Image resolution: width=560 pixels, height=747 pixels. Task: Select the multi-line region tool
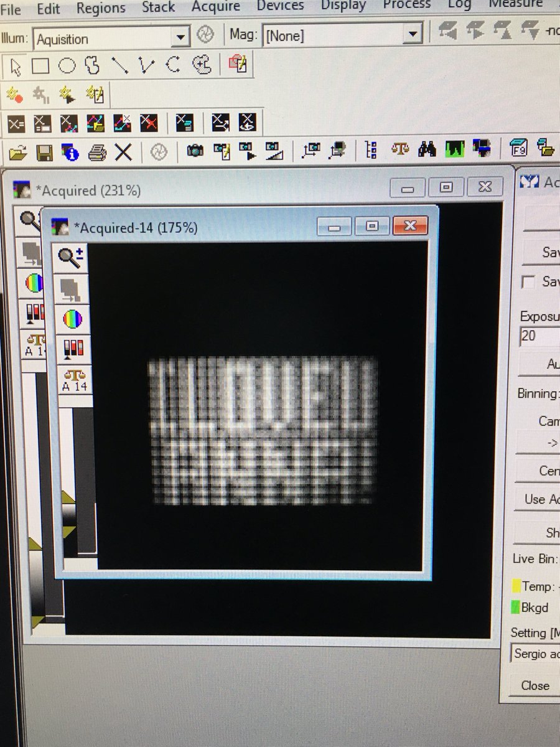point(146,65)
